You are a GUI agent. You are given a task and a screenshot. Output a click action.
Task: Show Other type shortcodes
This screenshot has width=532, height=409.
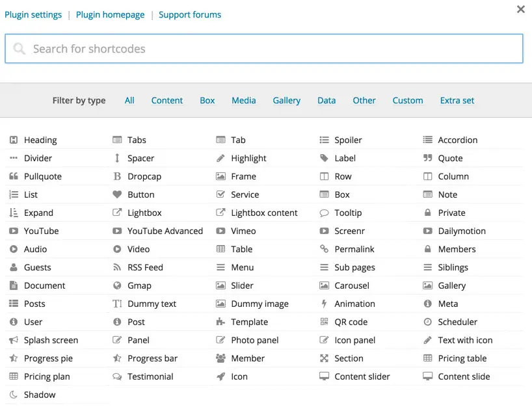click(x=364, y=100)
